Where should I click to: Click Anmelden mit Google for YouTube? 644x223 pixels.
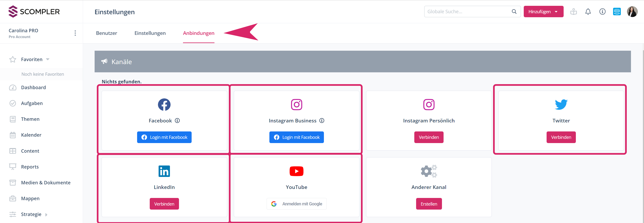pyautogui.click(x=296, y=204)
